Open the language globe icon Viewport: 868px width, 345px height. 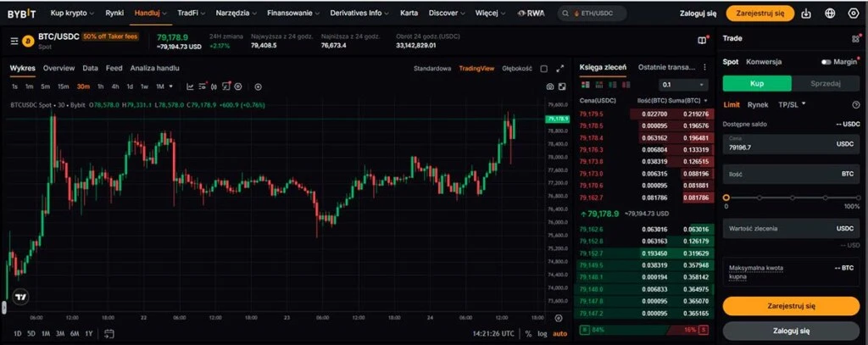tap(830, 14)
